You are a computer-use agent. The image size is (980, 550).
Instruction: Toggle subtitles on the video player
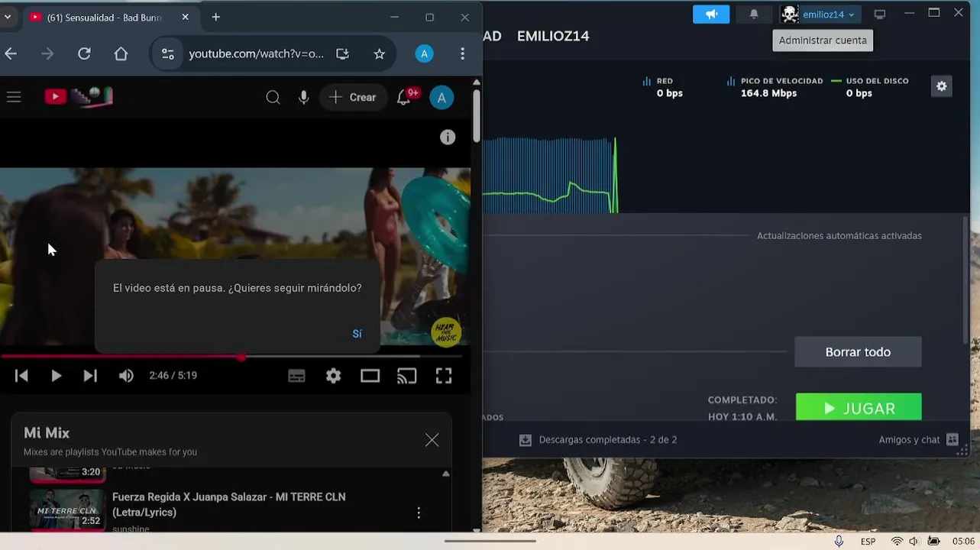point(296,375)
